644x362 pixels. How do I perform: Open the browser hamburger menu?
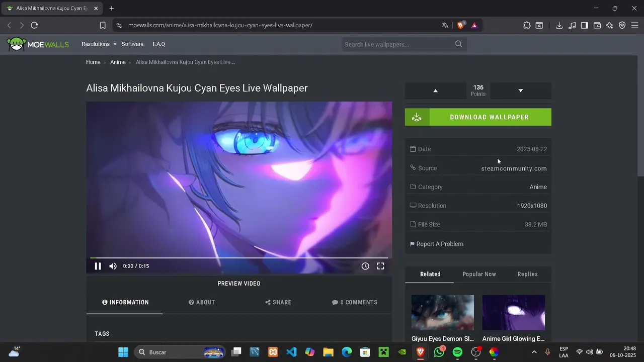click(634, 25)
